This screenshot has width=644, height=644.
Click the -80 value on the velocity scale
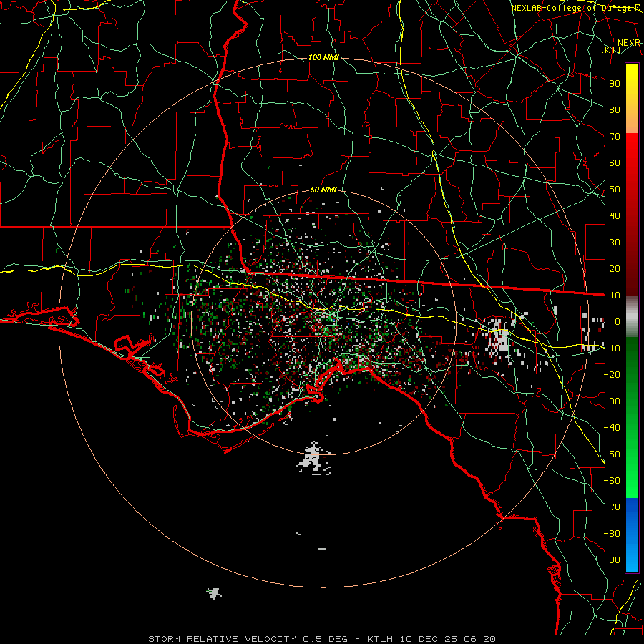612,534
